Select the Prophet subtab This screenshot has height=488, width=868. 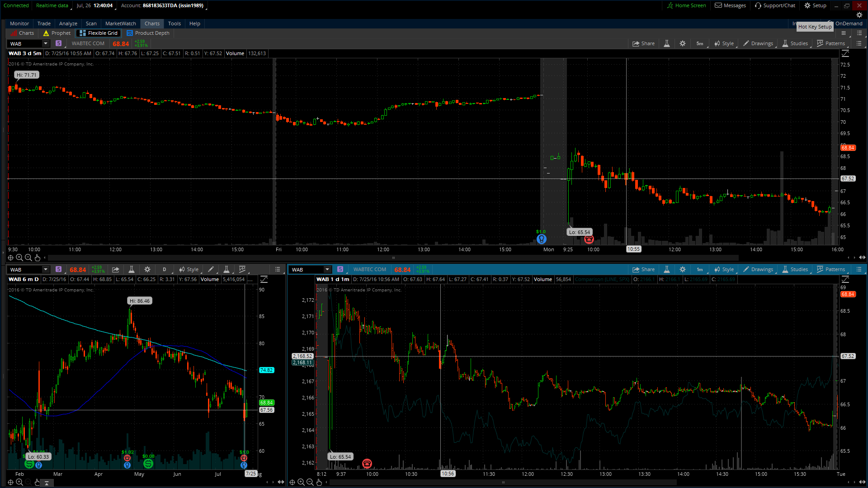coord(57,33)
